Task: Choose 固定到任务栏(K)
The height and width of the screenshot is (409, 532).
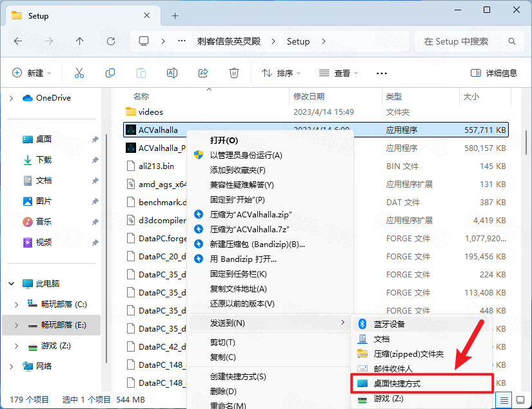Action: pyautogui.click(x=238, y=274)
